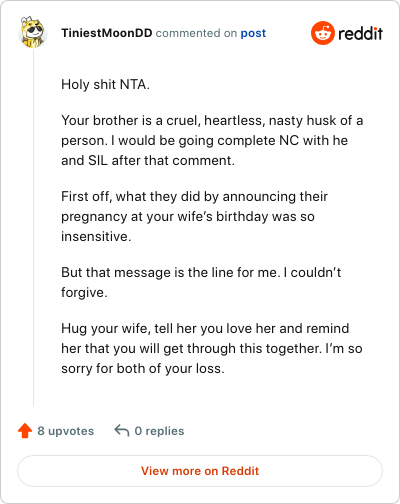Click the gray "commented on" text
The width and height of the screenshot is (400, 504).
(x=196, y=33)
